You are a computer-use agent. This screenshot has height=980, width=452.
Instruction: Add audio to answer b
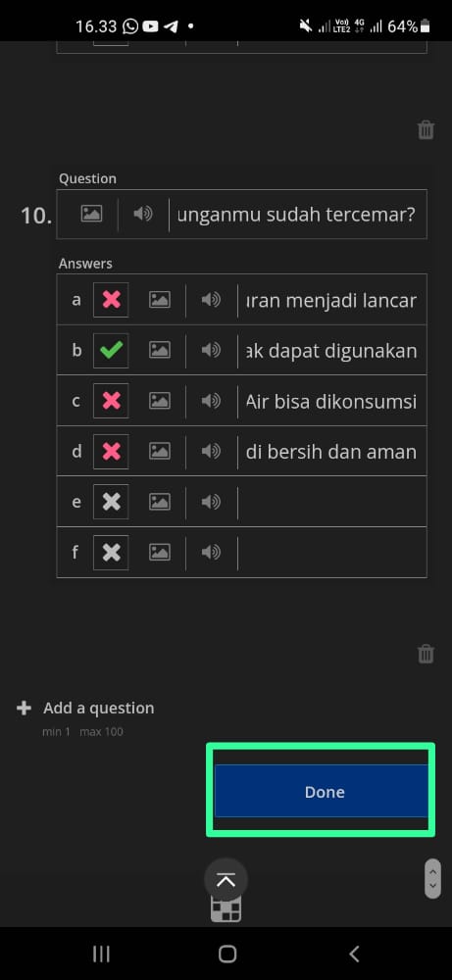click(212, 350)
